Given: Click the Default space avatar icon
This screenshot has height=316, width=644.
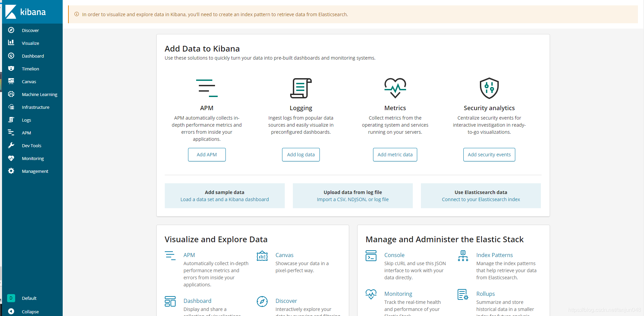Looking at the screenshot, I should (11, 298).
